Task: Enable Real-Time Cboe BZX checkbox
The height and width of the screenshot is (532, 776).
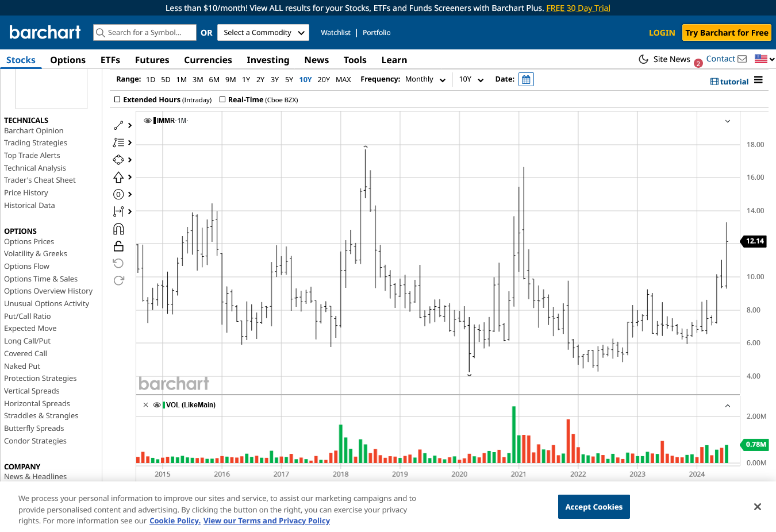Action: (x=222, y=99)
